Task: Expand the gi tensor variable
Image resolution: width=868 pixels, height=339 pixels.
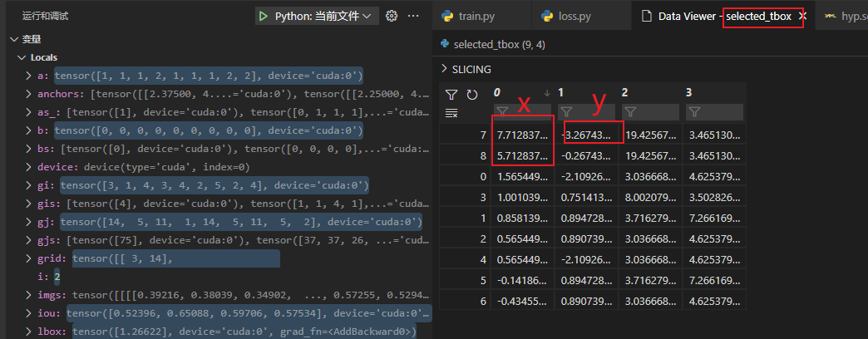Action: coord(29,184)
